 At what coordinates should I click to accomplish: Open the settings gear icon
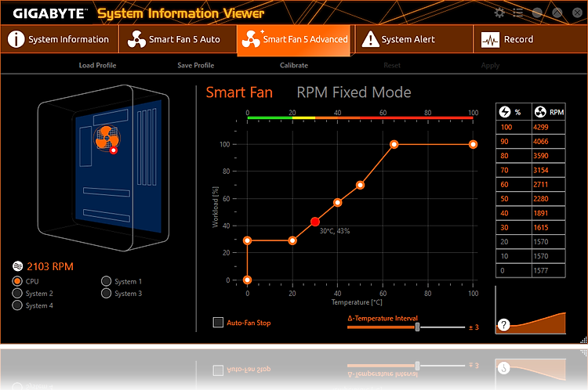pos(499,13)
